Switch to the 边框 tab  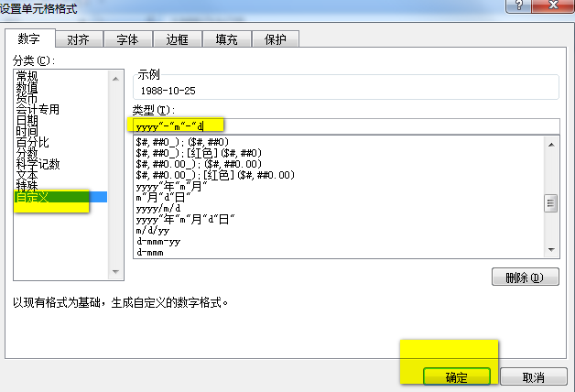point(178,39)
